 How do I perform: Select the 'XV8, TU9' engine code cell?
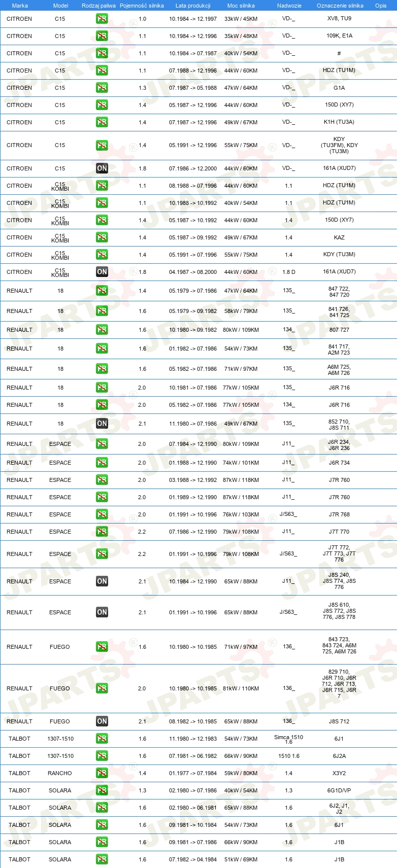tap(339, 18)
